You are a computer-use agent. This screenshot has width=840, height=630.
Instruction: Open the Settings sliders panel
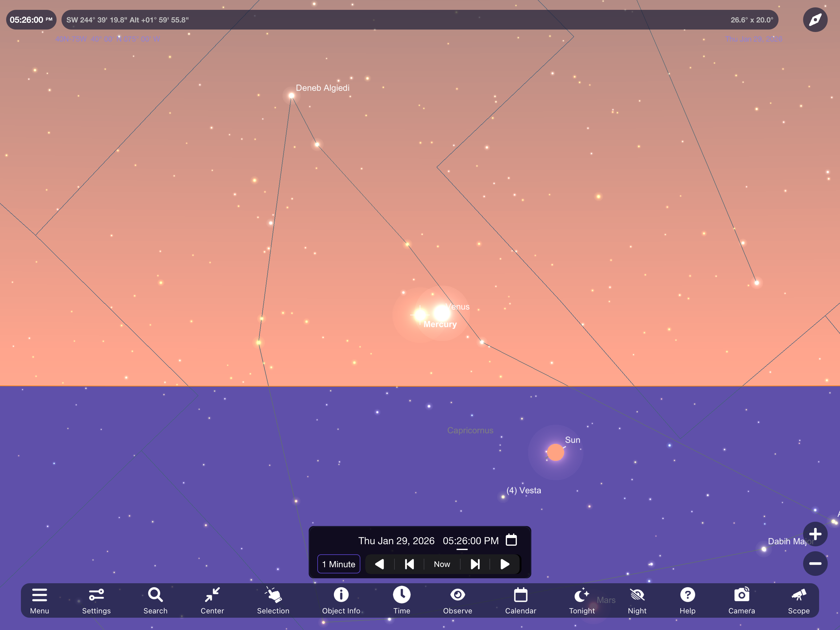pos(96,600)
